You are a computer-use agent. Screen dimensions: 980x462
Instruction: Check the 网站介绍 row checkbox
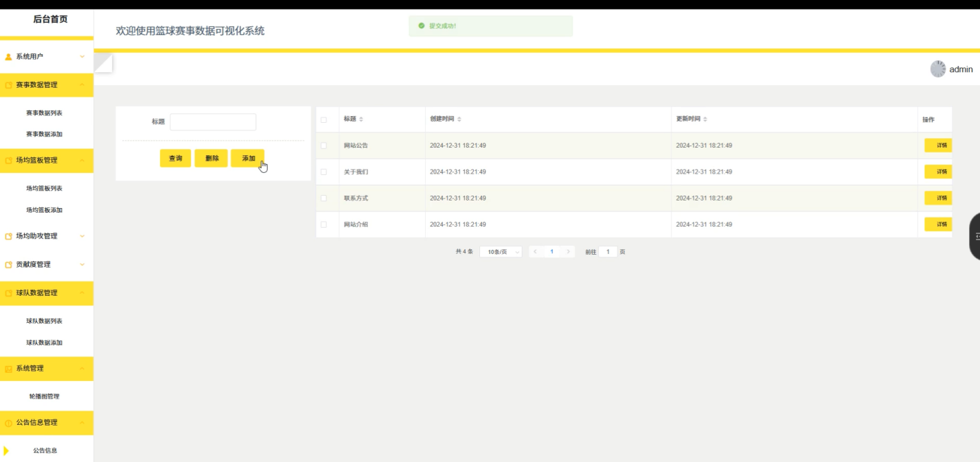324,224
